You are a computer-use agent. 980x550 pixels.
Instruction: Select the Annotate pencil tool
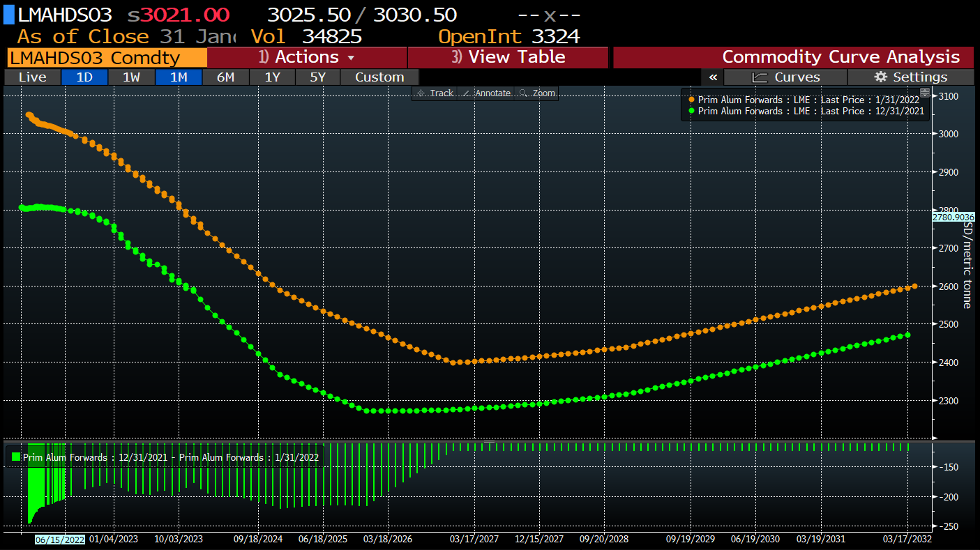pyautogui.click(x=467, y=93)
